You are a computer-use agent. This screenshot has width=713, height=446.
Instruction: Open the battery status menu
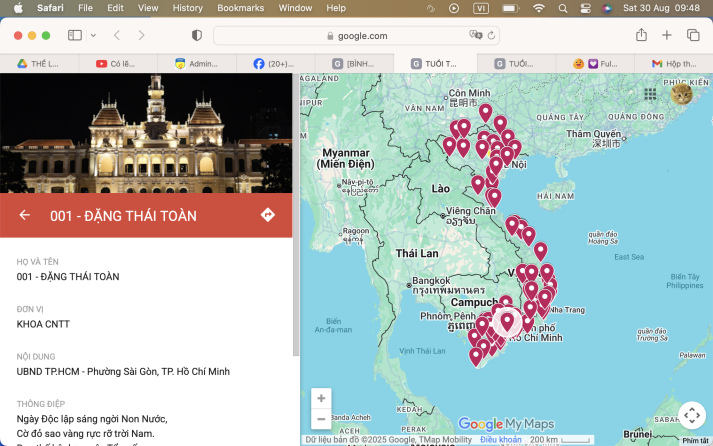point(510,8)
